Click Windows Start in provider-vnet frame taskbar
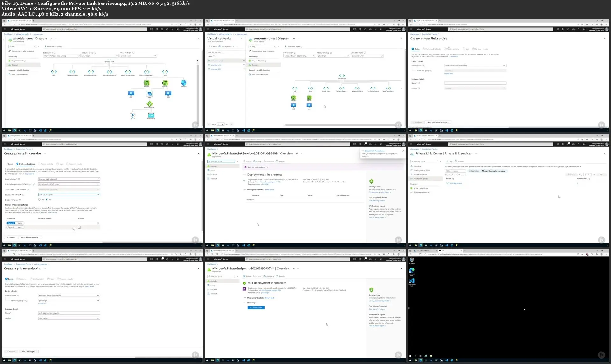611x364 pixels. [x=4, y=130]
